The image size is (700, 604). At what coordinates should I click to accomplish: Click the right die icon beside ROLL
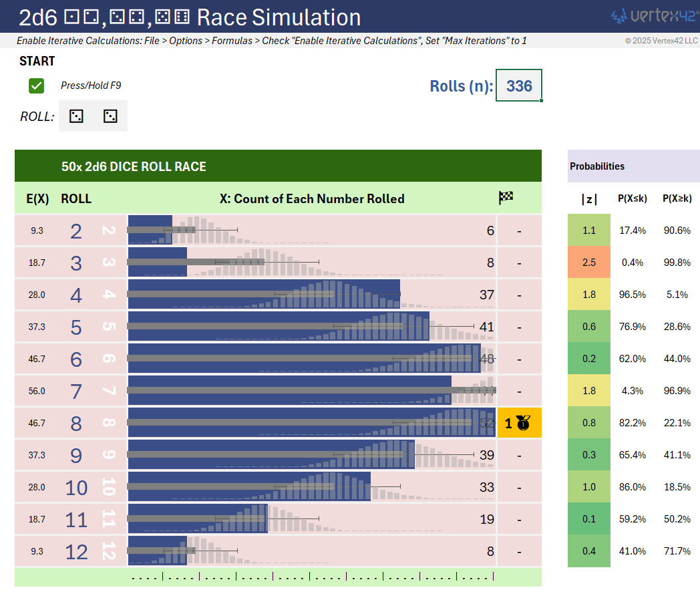click(110, 116)
